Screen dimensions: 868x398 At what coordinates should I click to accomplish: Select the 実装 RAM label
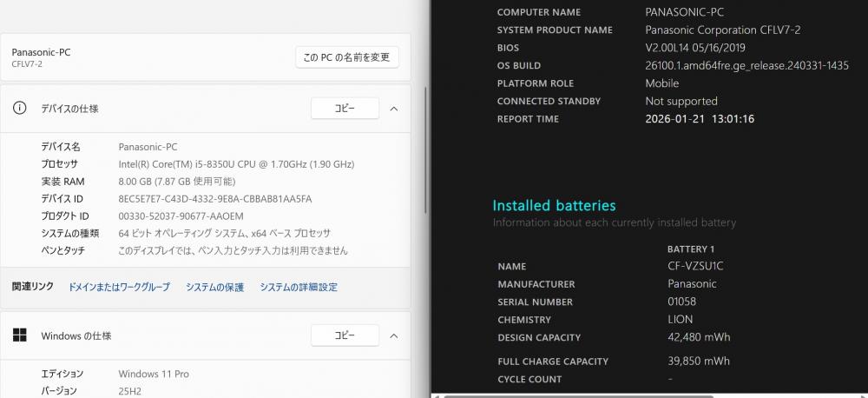pos(62,182)
